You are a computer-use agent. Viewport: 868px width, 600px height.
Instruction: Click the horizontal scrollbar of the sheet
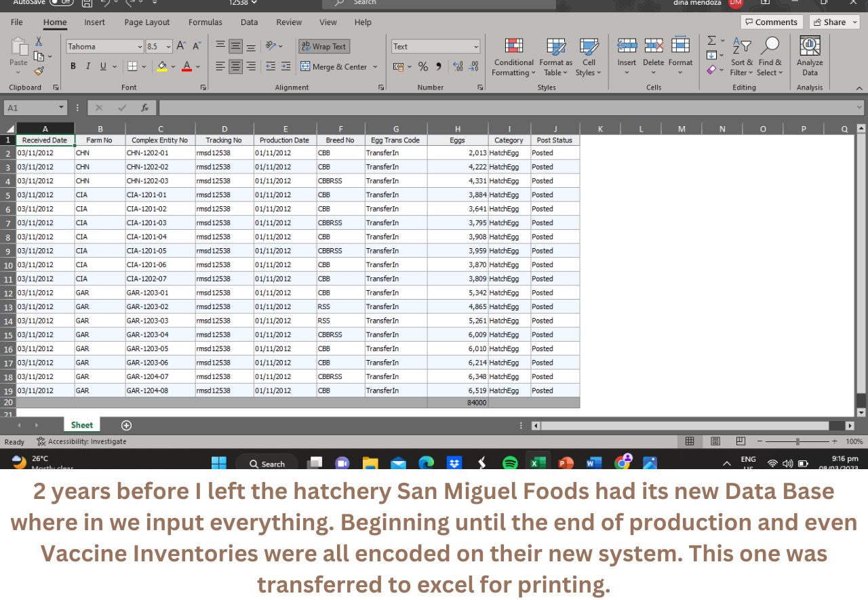(685, 426)
